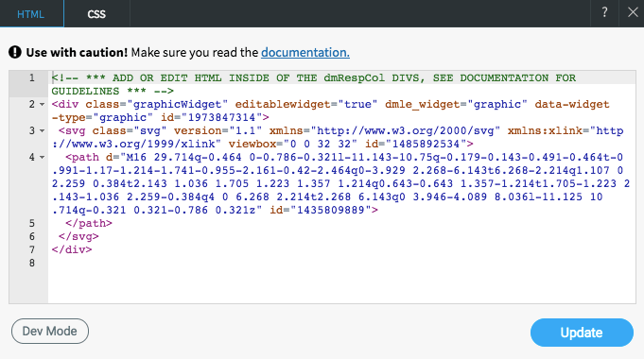Select the HTML tab

coord(31,14)
